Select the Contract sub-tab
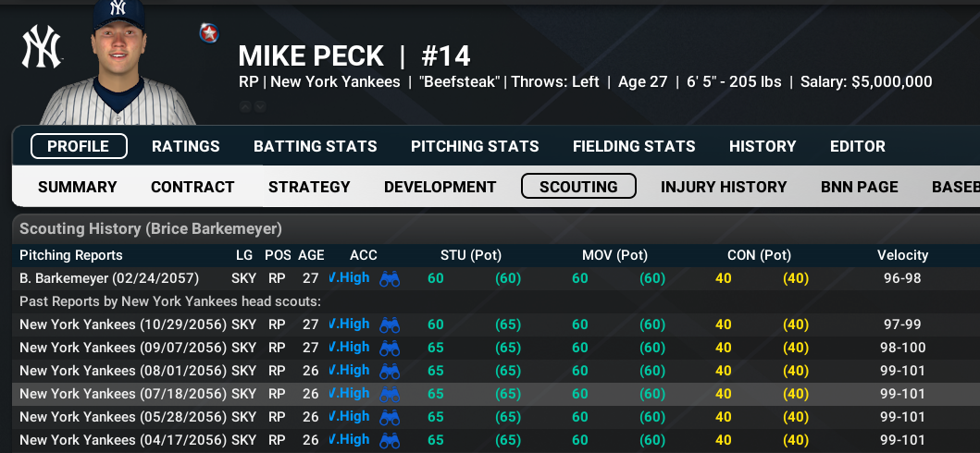This screenshot has width=980, height=453. 192,187
